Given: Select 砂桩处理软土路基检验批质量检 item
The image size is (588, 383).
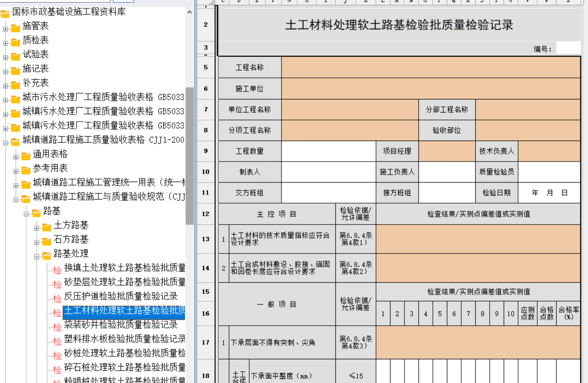Looking at the screenshot, I should click(125, 353).
